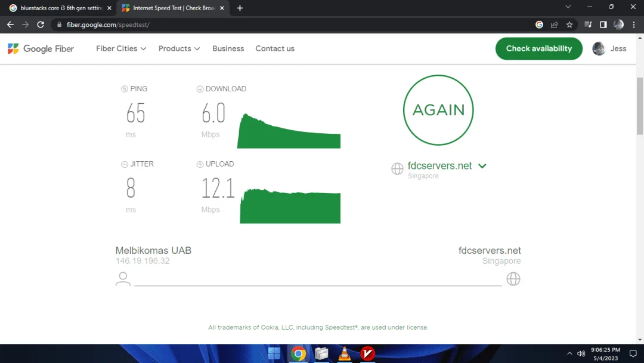644x363 pixels.
Task: Toggle the browser side panel
Action: click(x=603, y=24)
